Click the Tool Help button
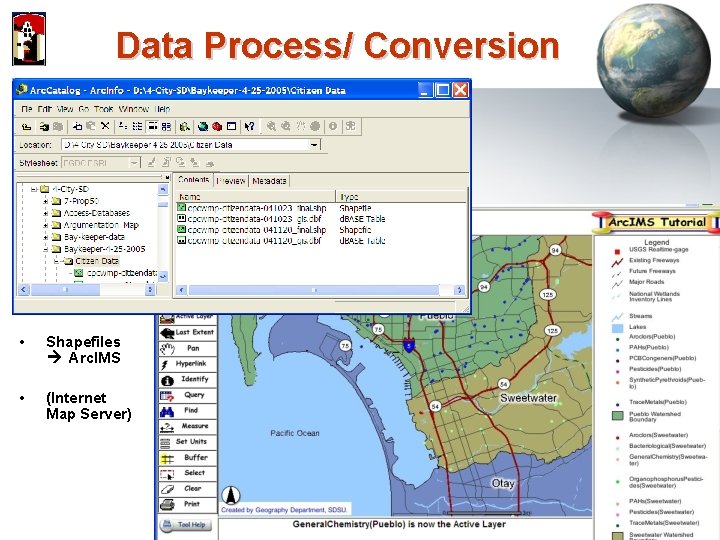This screenshot has height=540, width=720. [186, 524]
